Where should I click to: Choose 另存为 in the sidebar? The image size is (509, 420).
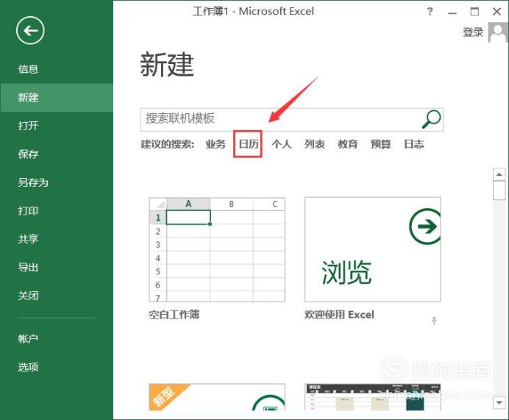(x=33, y=182)
